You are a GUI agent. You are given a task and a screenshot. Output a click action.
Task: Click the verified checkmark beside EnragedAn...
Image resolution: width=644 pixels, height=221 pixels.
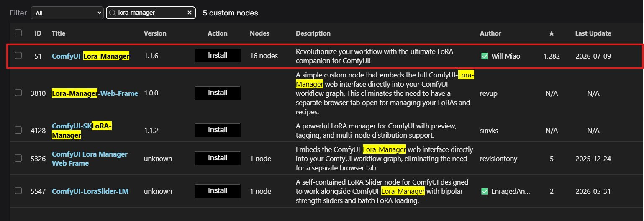tap(485, 191)
